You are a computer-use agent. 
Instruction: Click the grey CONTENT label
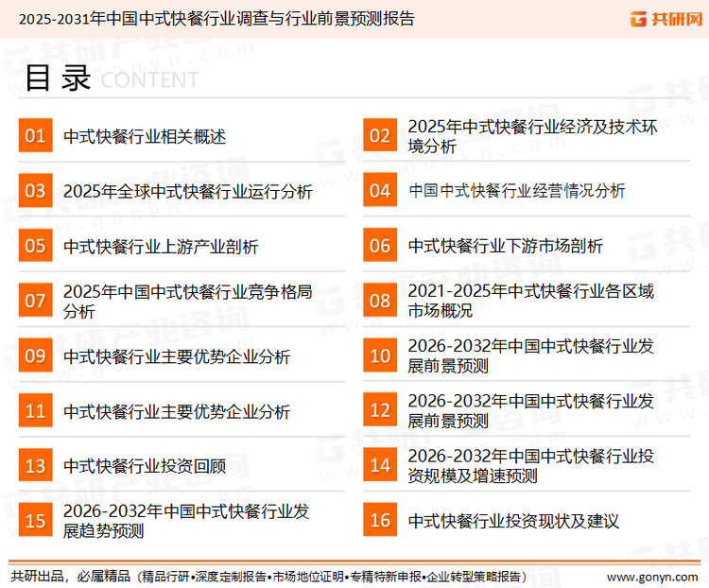pyautogui.click(x=149, y=80)
